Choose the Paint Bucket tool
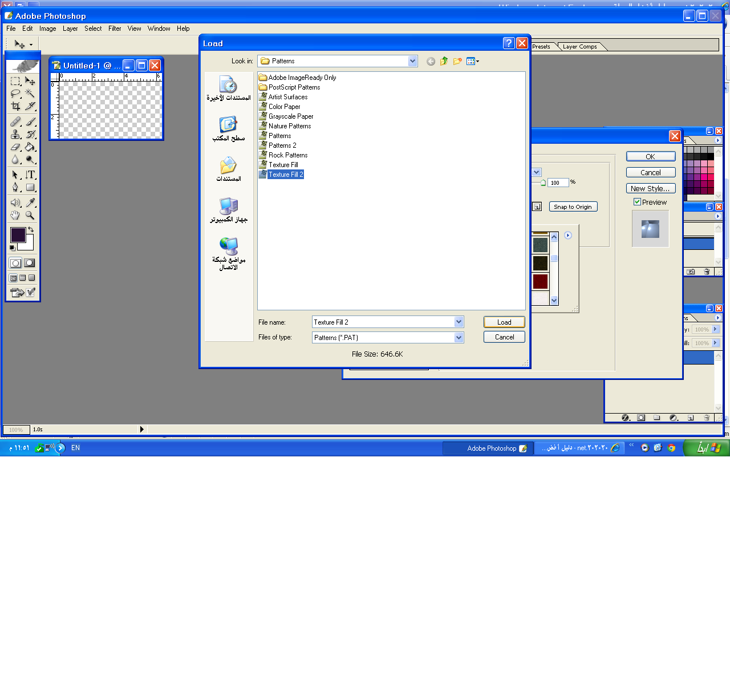 point(30,147)
